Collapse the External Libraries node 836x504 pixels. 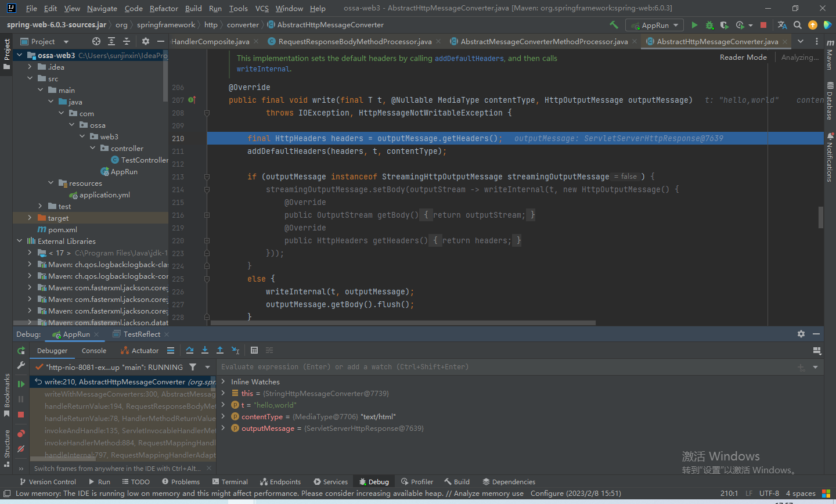pos(19,241)
